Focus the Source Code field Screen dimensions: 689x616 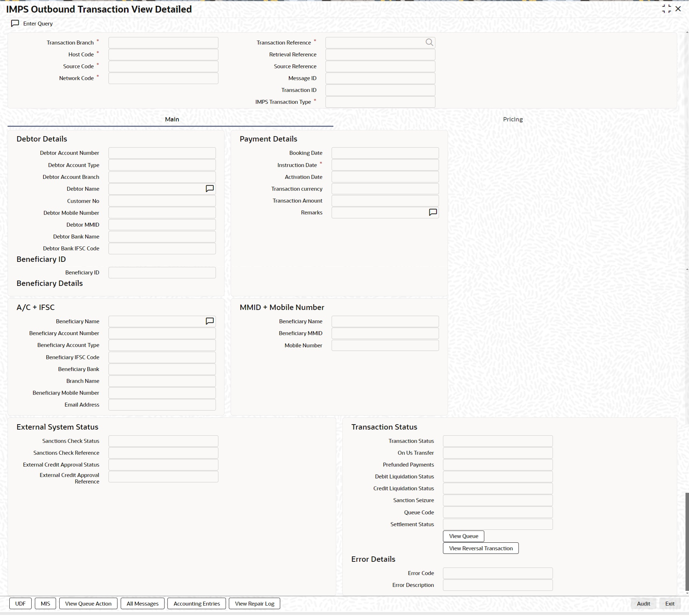[163, 66]
